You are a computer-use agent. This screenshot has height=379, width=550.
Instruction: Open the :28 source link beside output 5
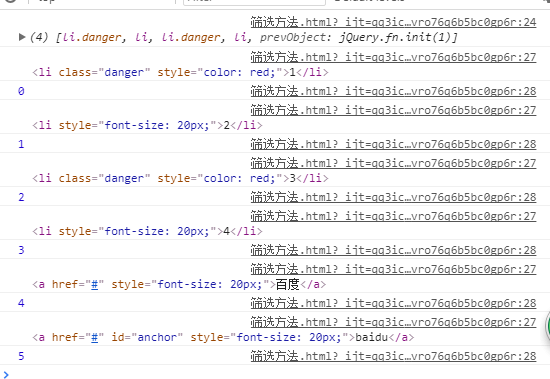(x=393, y=356)
